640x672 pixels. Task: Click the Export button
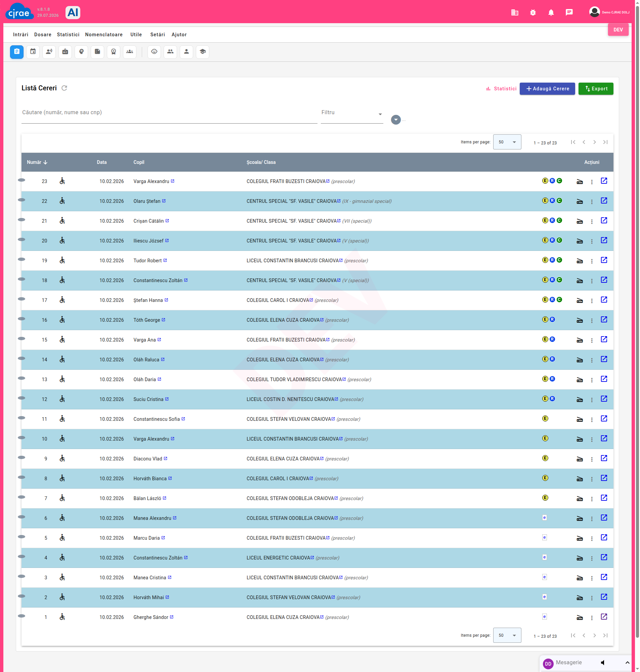tap(596, 89)
